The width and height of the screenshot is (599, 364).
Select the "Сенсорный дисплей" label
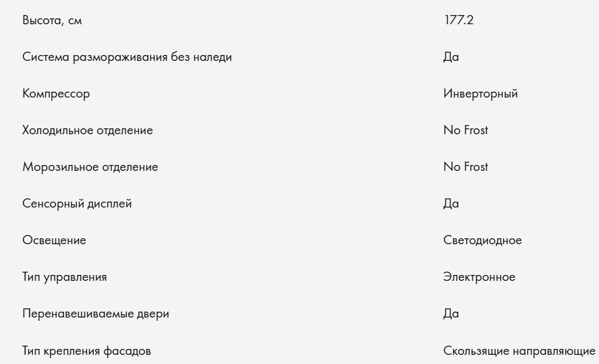point(77,204)
